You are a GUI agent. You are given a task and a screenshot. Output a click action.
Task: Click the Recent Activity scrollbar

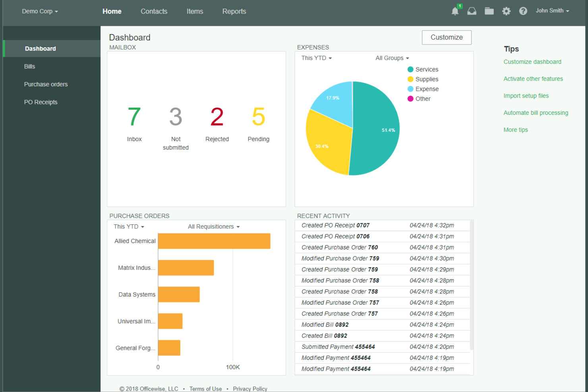point(472,285)
